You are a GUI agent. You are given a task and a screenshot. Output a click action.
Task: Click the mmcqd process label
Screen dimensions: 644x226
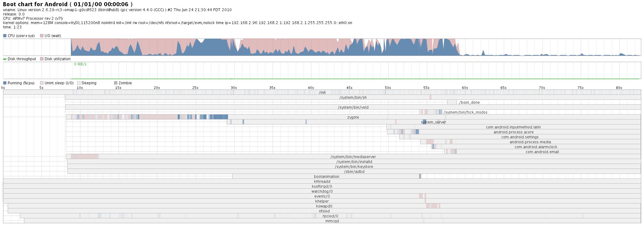(332, 221)
